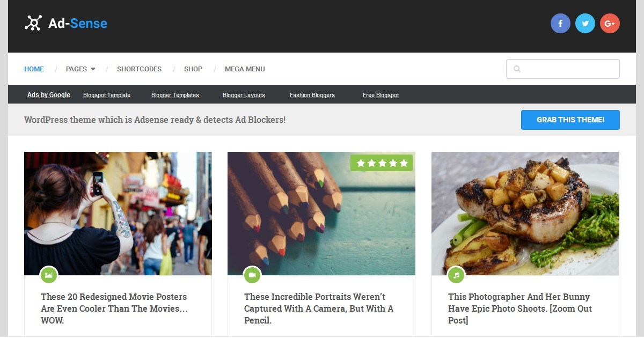Click the Adsense ready tagline text

coord(155,120)
